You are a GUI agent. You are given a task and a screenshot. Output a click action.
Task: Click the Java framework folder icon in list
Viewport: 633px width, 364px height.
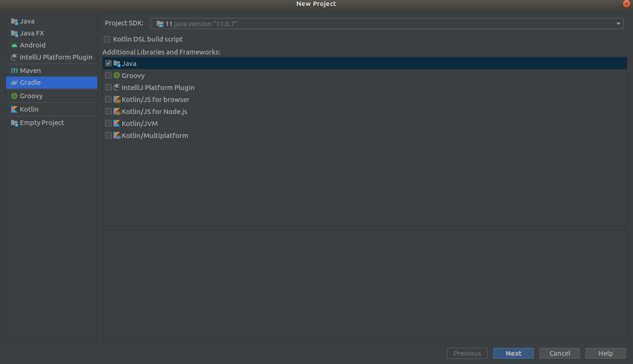pos(117,64)
